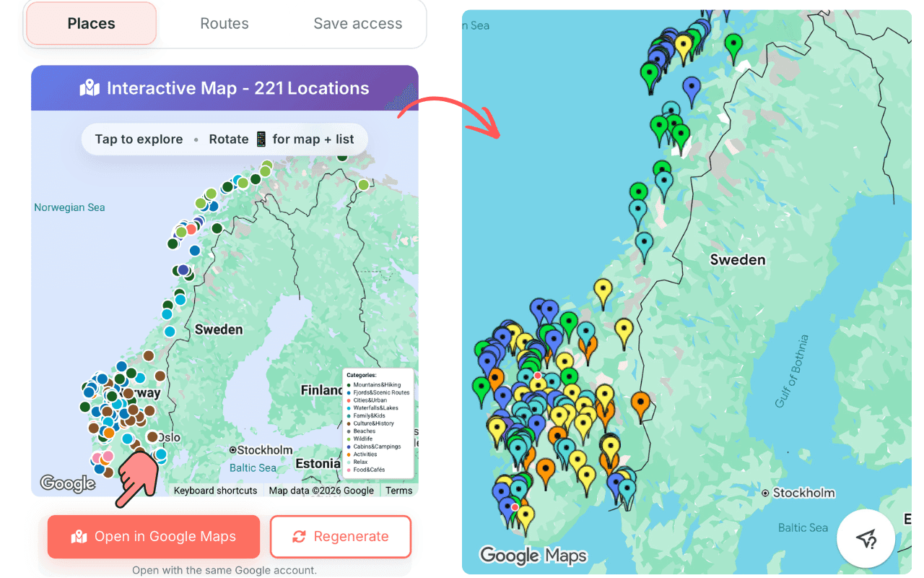Image resolution: width=924 pixels, height=578 pixels.
Task: Open the Keyboard shortcuts link
Action: [x=214, y=490]
